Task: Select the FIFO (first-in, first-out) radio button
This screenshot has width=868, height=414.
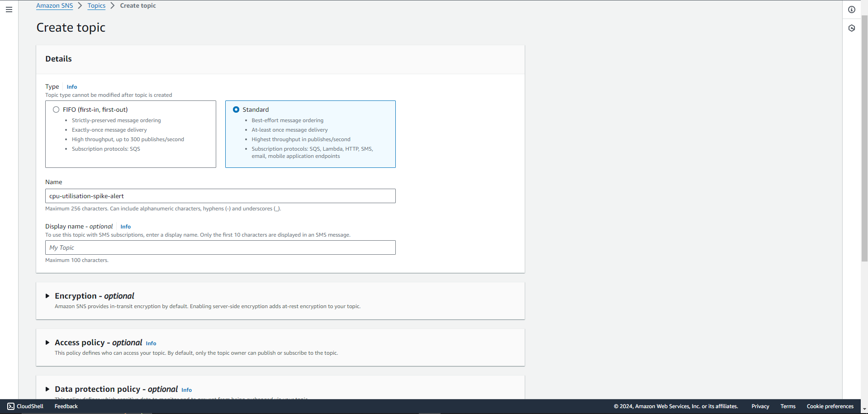Action: click(56, 109)
